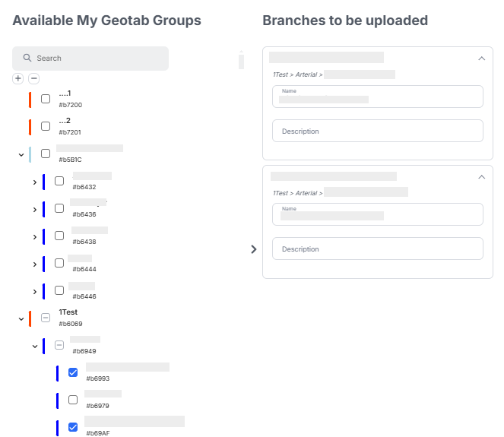
Task: Click the expand all plus icon
Action: pyautogui.click(x=18, y=78)
